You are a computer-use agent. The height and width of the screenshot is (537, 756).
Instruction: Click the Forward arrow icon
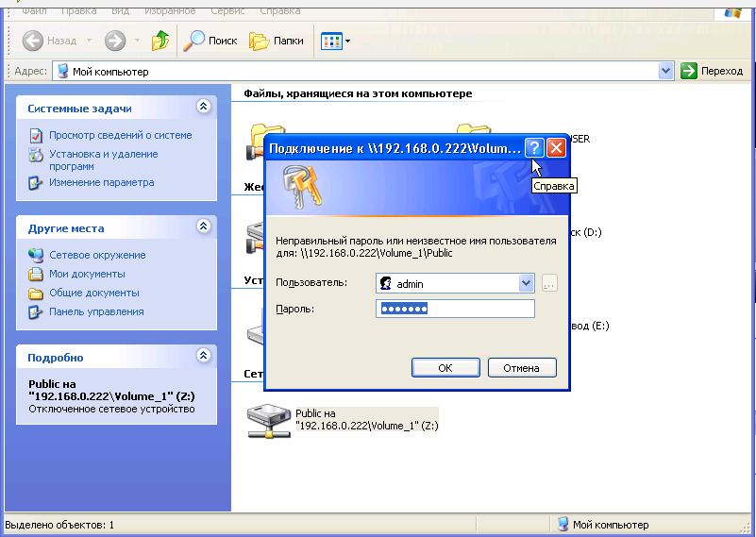coord(115,41)
